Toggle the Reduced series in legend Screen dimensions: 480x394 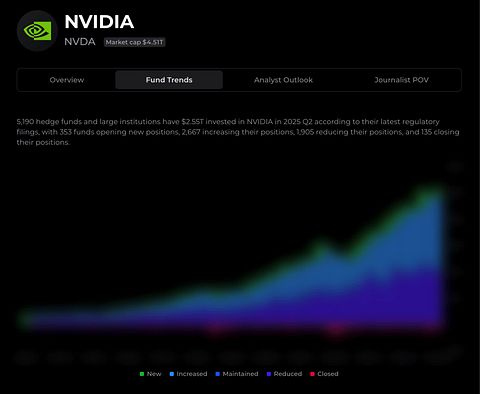click(284, 374)
